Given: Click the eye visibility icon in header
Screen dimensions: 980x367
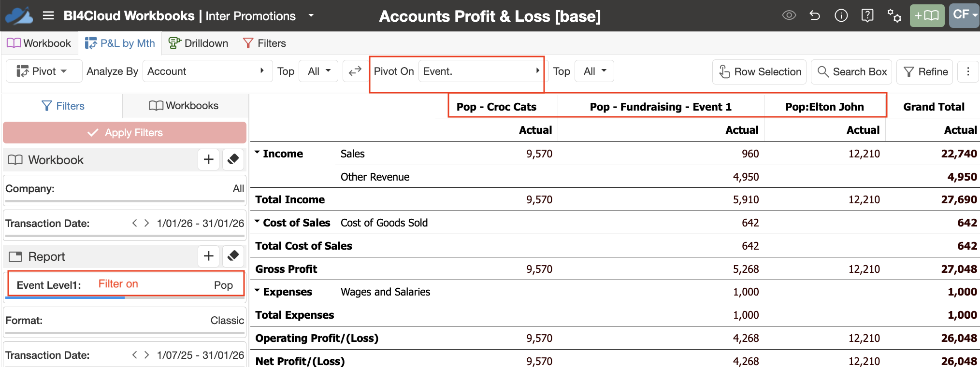Looking at the screenshot, I should 789,15.
